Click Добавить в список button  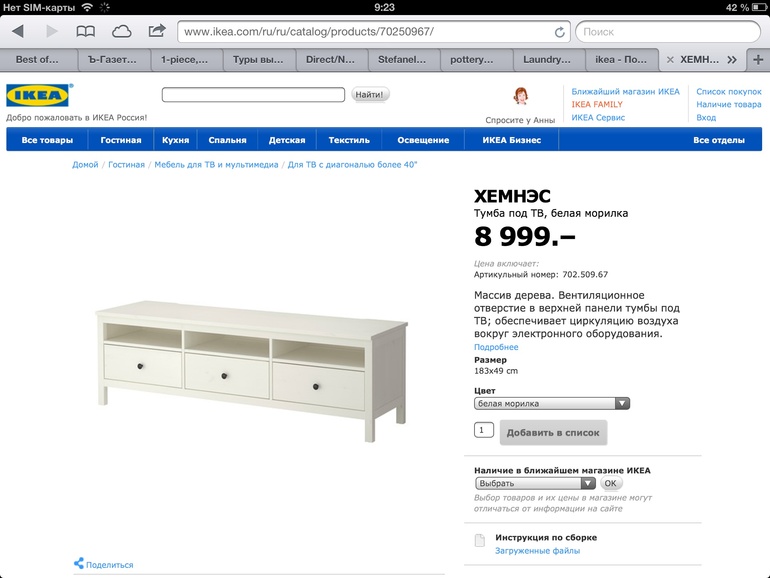coord(553,433)
